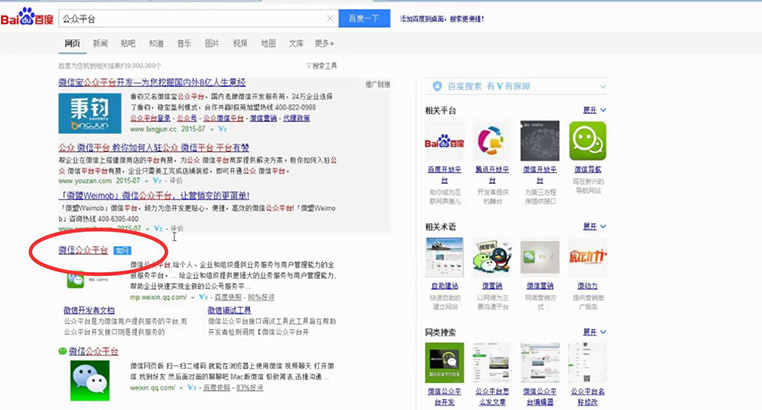Click the 微信公众平台开发 green thumbnail
Viewport: 762px width, 410px height.
(x=444, y=362)
